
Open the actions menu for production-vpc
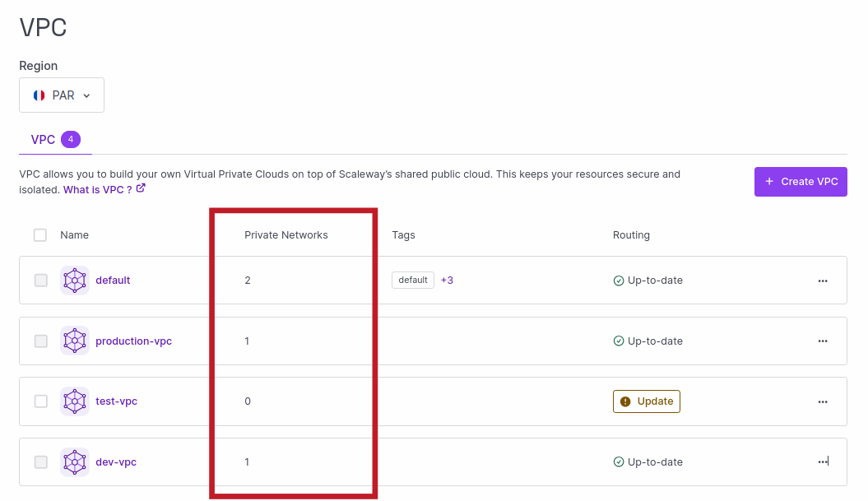823,341
